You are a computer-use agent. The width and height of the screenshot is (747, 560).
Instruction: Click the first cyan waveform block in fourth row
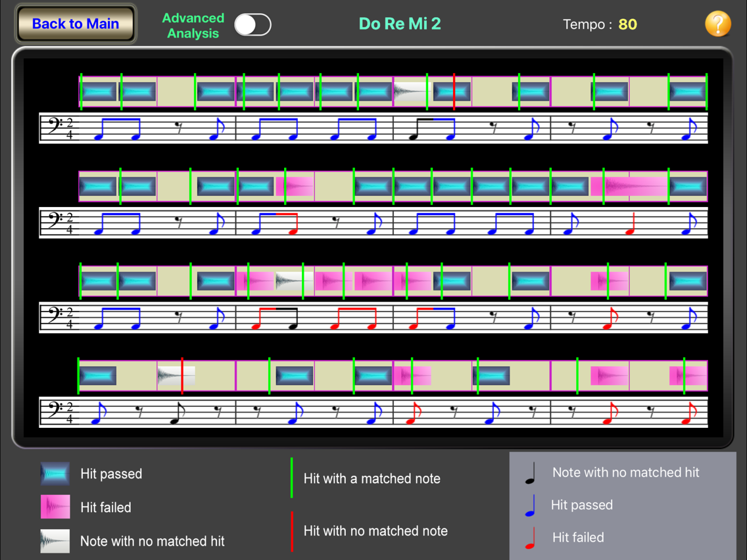98,376
